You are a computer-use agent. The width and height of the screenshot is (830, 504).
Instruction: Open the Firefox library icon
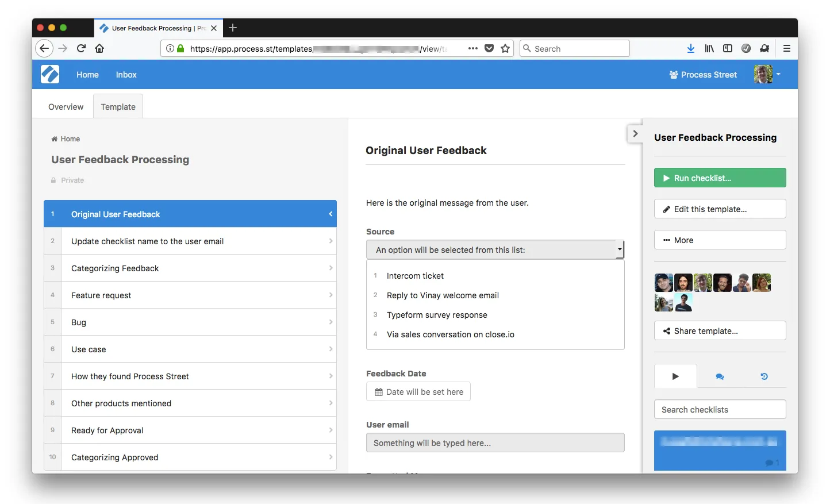click(x=709, y=49)
